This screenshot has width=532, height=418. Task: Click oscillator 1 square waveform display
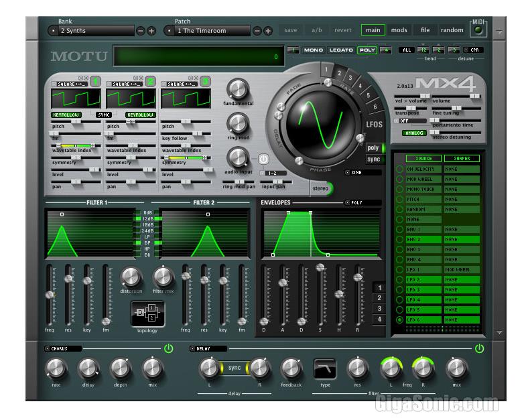click(x=76, y=98)
